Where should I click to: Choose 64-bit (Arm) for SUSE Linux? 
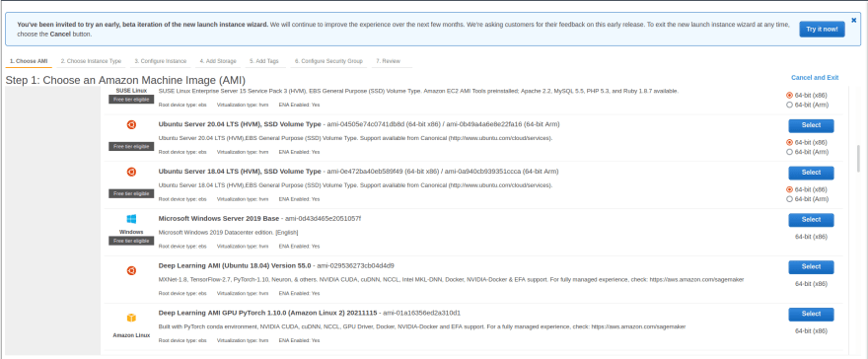[x=789, y=105]
